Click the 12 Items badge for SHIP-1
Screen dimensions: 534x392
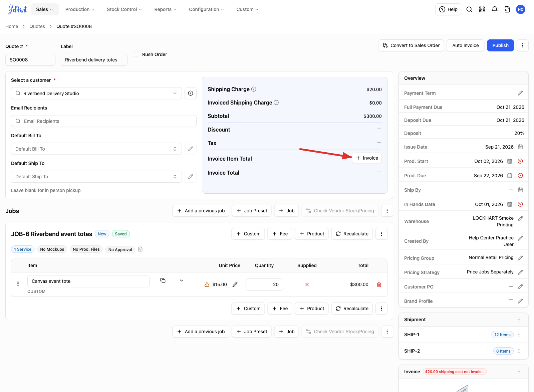click(x=502, y=335)
